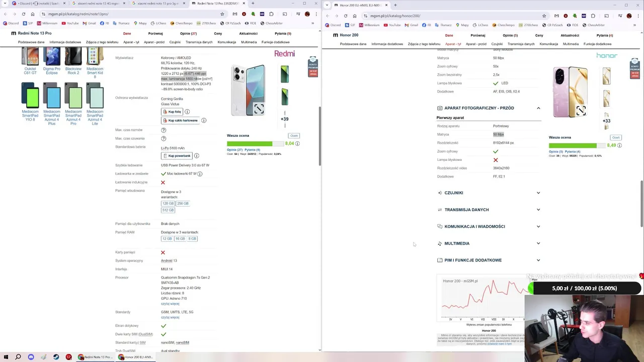This screenshot has height=362, width=644.
Task: Show rating info icon beside 8,04
Action: click(297, 144)
